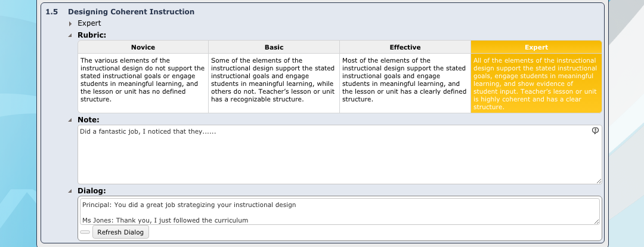Select the highlighted Expert rubric header

click(x=536, y=47)
